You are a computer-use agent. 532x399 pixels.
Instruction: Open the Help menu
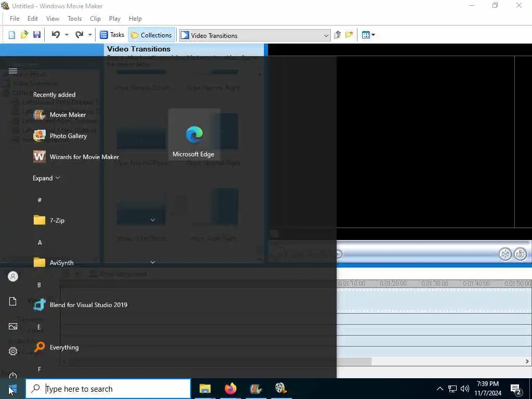135,19
